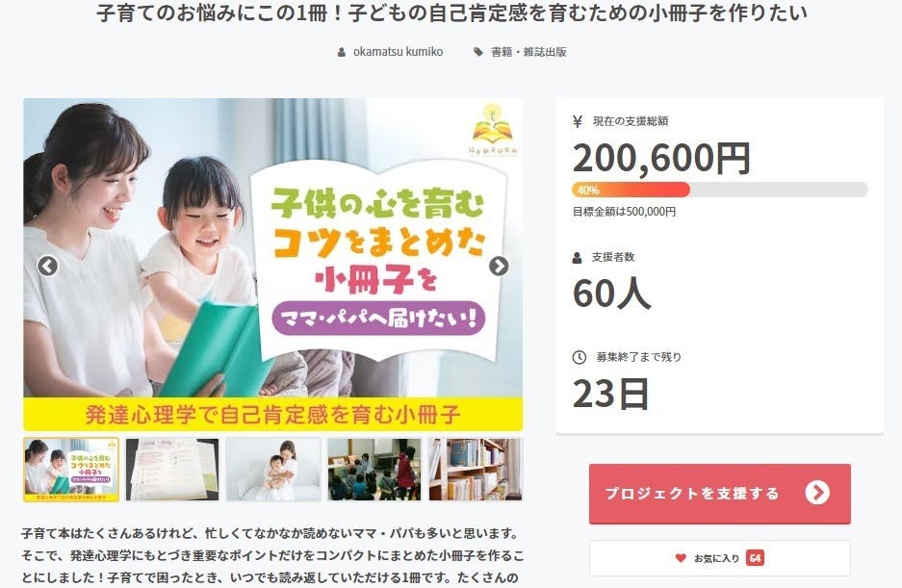Image resolution: width=902 pixels, height=588 pixels.
Task: Open the 書籍・雑誌出版 category link
Action: (528, 52)
